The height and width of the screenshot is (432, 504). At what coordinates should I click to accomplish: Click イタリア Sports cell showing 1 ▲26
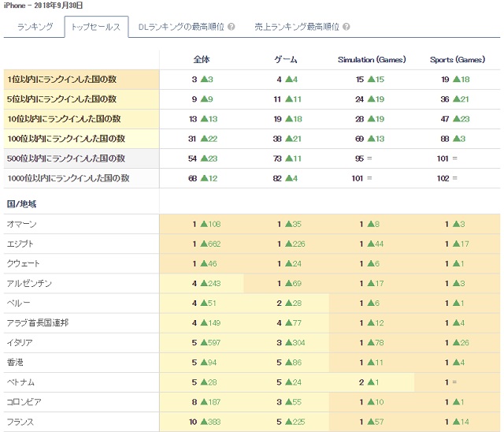458,343
